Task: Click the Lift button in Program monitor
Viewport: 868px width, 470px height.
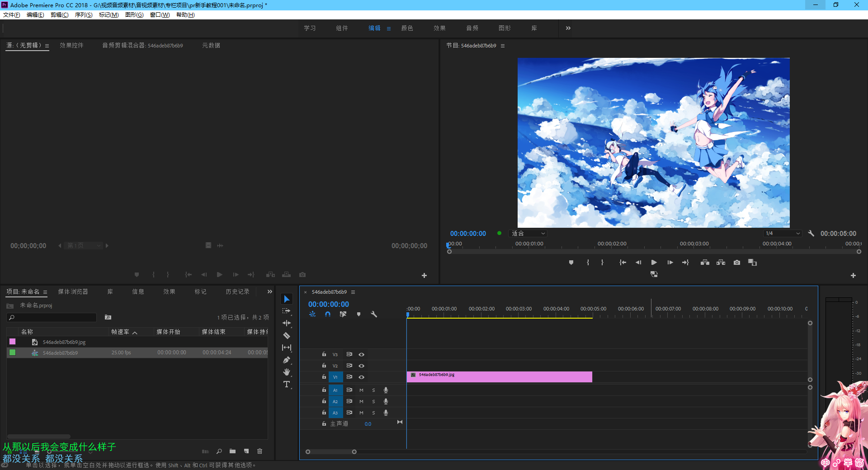Action: coord(705,263)
